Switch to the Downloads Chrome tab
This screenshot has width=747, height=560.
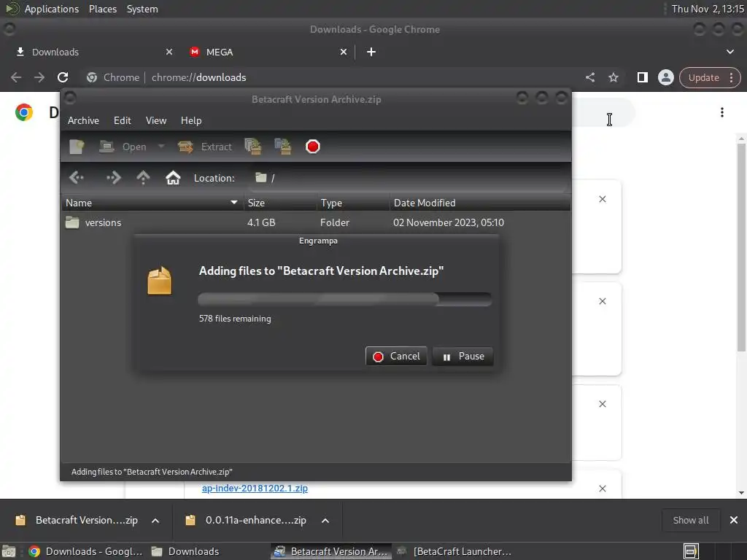90,52
